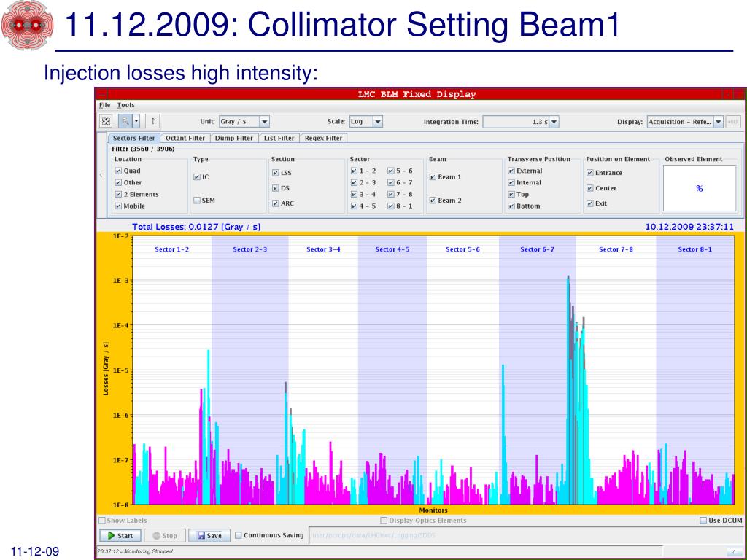Image resolution: width=747 pixels, height=560 pixels.
Task: Click the fit-to-view icon in toolbar
Action: tap(106, 122)
